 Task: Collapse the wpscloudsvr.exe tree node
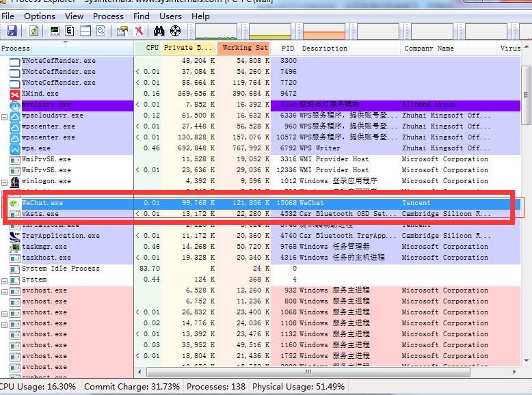[x=4, y=117]
